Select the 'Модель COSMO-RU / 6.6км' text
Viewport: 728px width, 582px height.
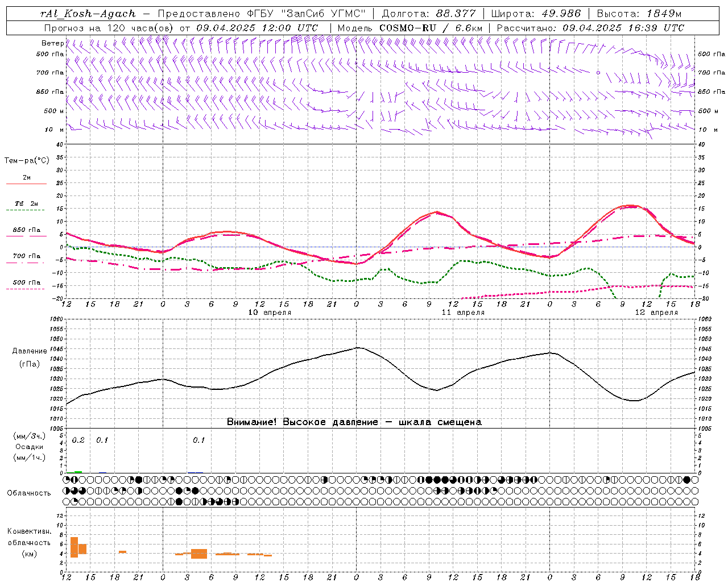[x=409, y=28]
